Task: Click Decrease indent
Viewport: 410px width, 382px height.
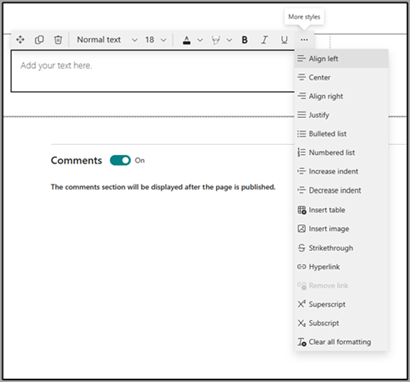Action: 341,190
